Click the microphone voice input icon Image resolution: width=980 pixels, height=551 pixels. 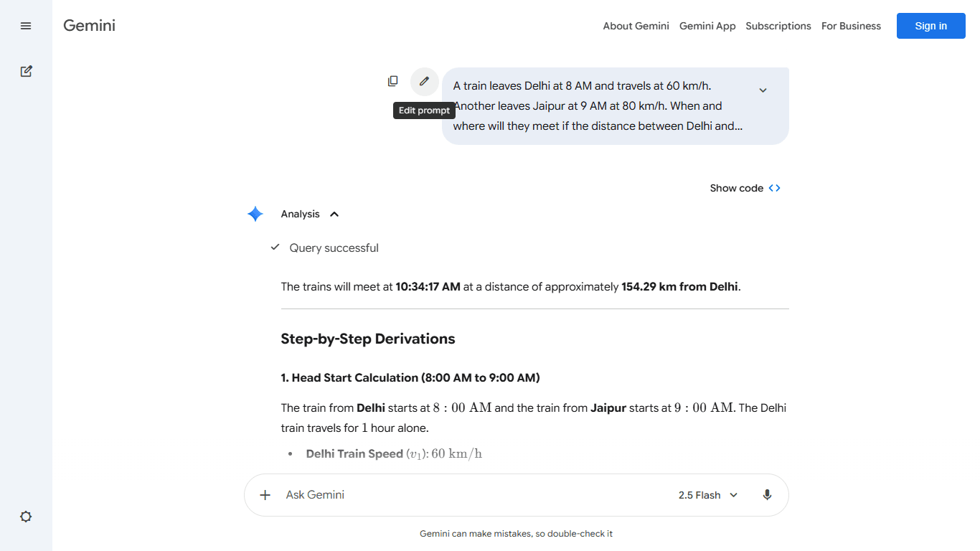tap(767, 495)
